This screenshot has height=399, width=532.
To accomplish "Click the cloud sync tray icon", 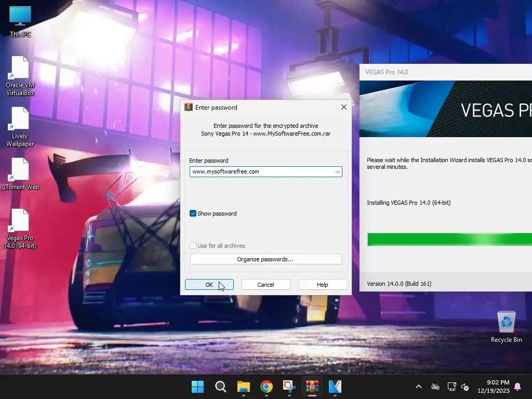I will click(435, 387).
